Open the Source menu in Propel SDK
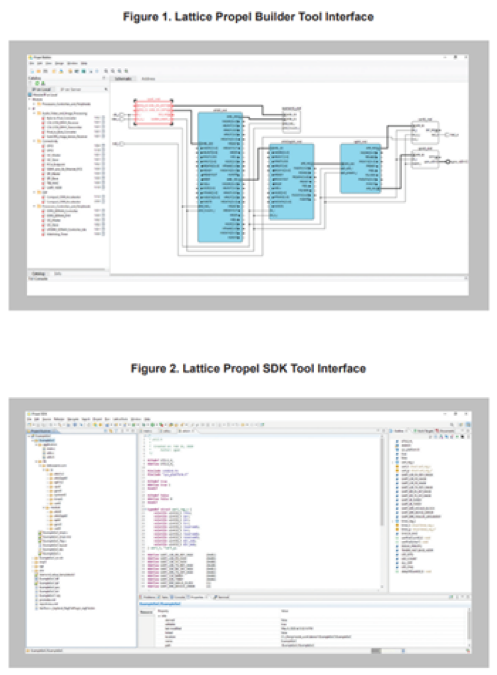 coord(47,419)
